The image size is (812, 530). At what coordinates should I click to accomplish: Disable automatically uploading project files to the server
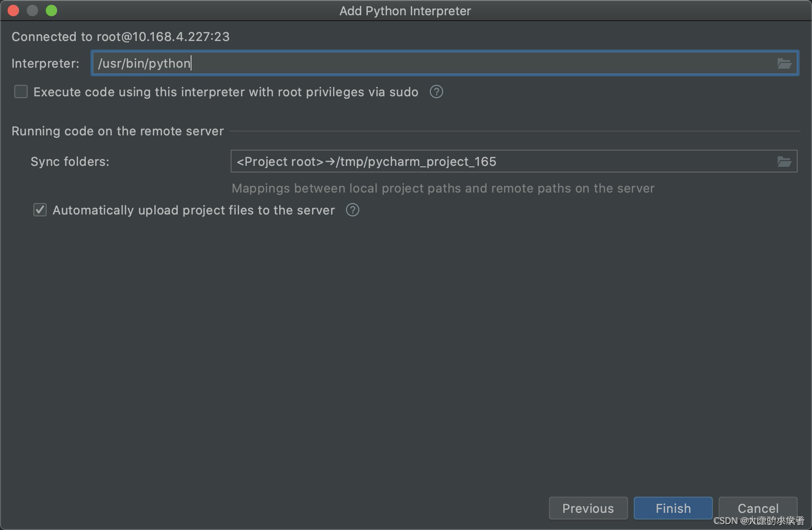pyautogui.click(x=40, y=210)
